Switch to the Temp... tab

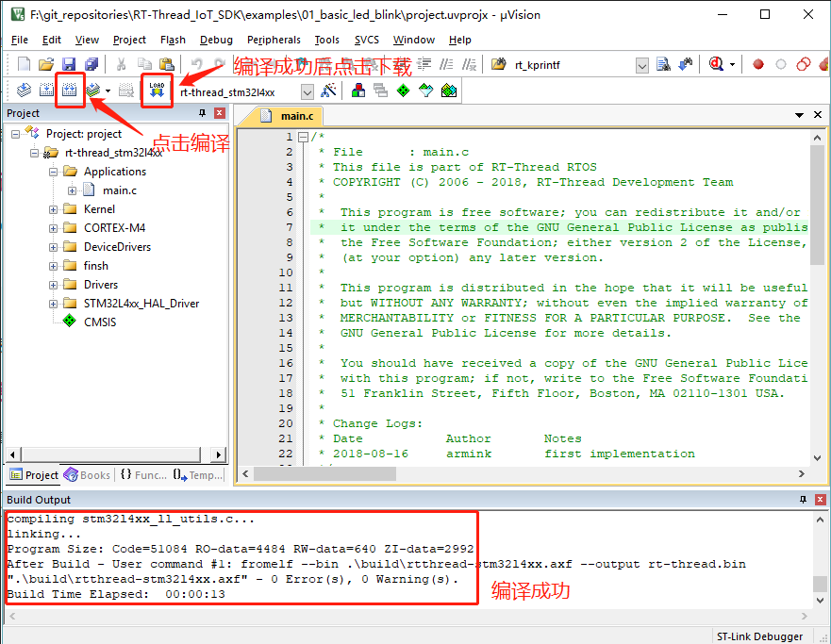tap(198, 475)
